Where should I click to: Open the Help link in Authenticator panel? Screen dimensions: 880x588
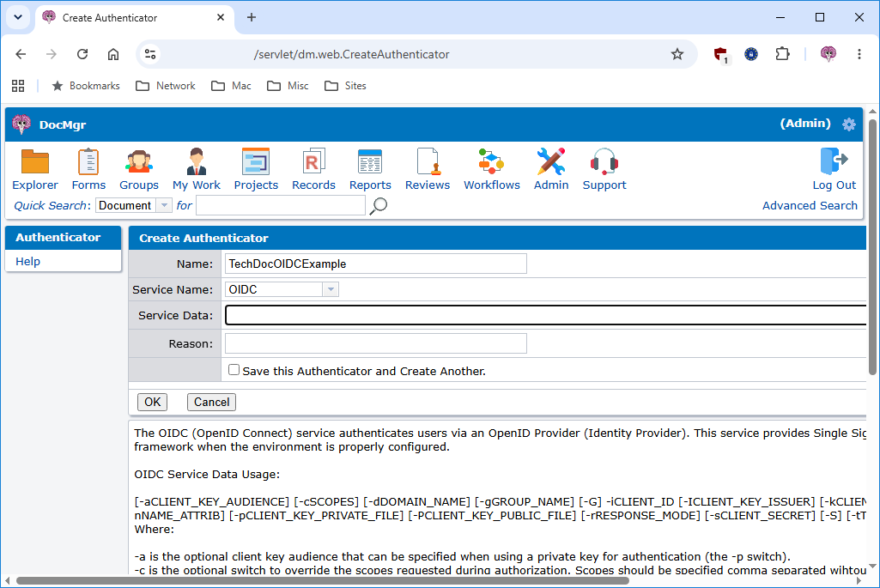click(28, 262)
